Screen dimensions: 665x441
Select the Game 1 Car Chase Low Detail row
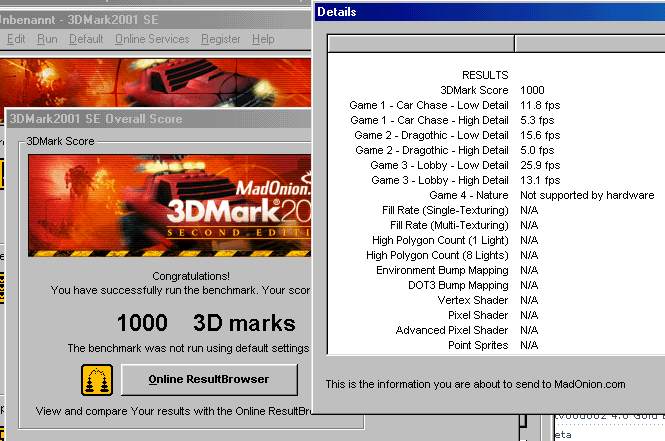tap(429, 105)
